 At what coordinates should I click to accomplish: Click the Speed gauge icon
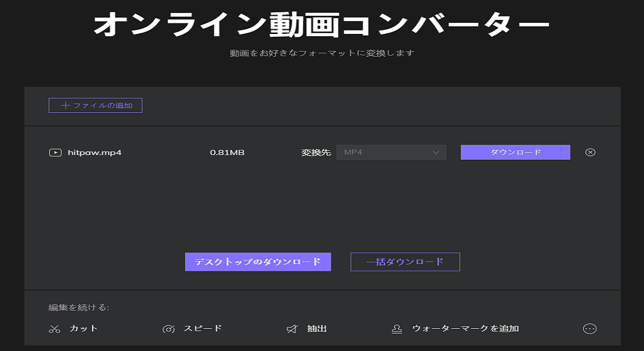tap(169, 329)
